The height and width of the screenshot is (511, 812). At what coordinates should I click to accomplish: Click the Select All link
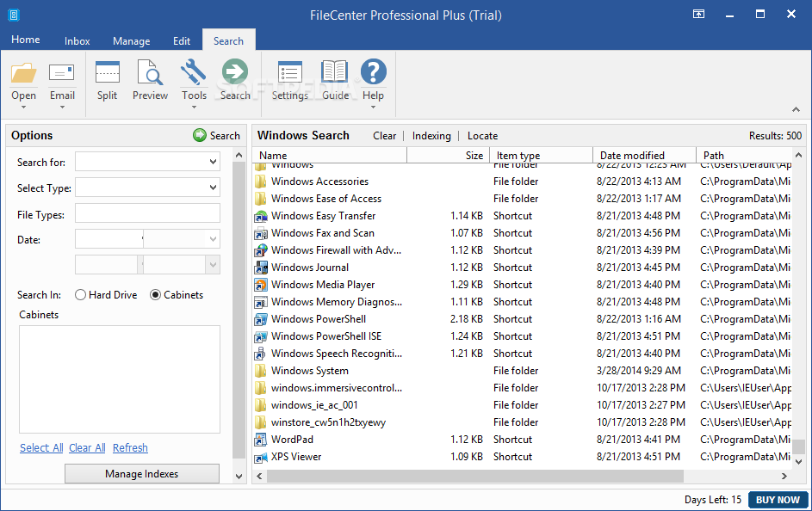click(41, 448)
